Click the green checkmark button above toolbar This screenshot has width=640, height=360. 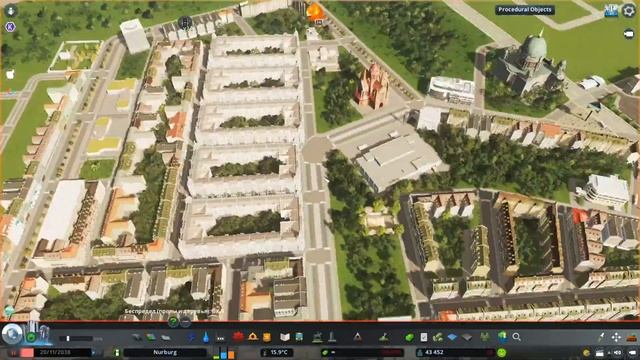click(173, 322)
